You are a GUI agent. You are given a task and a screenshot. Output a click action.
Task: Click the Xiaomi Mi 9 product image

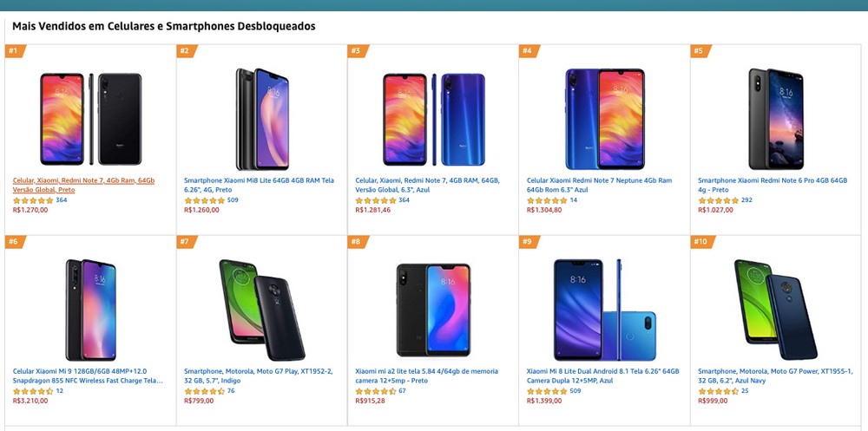click(90, 310)
